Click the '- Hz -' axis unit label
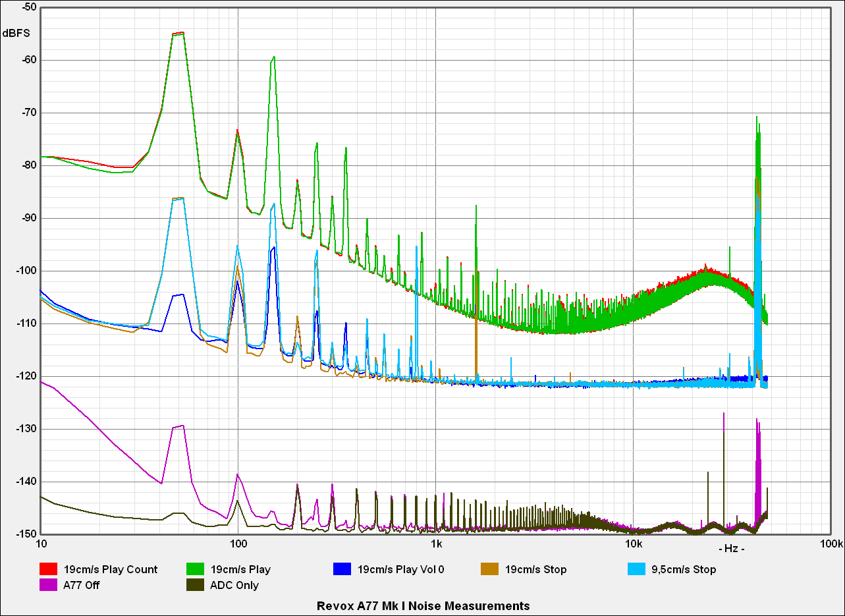Image resolution: width=845 pixels, height=616 pixels. point(732,548)
